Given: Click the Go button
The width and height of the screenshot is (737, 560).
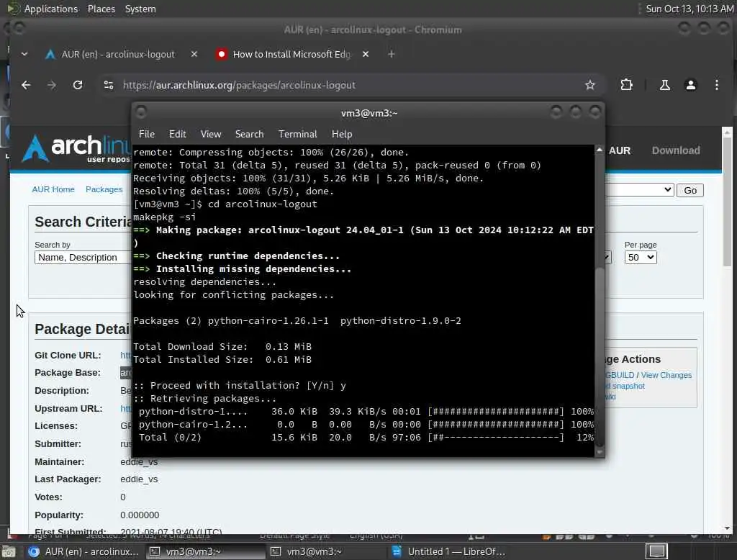Looking at the screenshot, I should [x=690, y=191].
